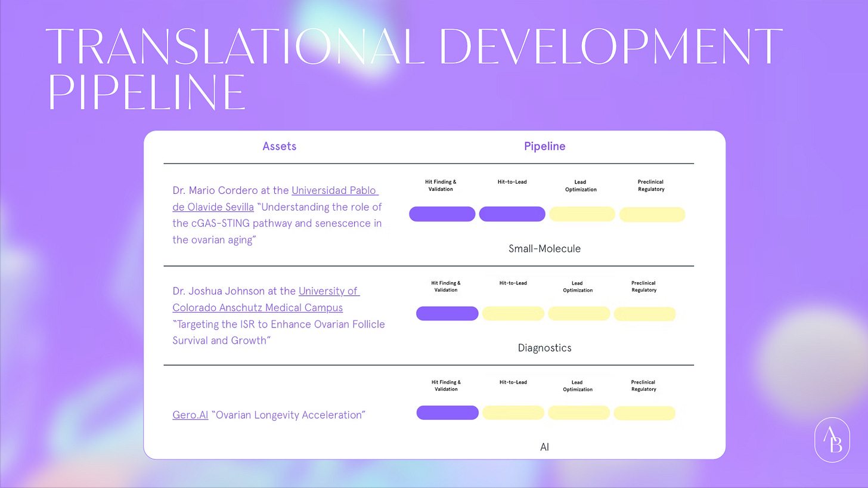Select Preclinical Regulatory yellow bar in Johnson row
Viewport: 868px width, 488px height.
coord(644,314)
